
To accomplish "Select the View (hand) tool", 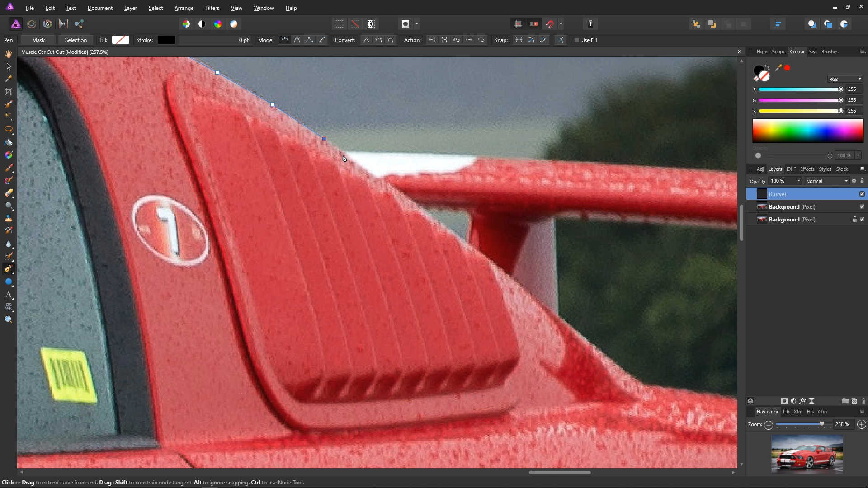I will pos(9,54).
